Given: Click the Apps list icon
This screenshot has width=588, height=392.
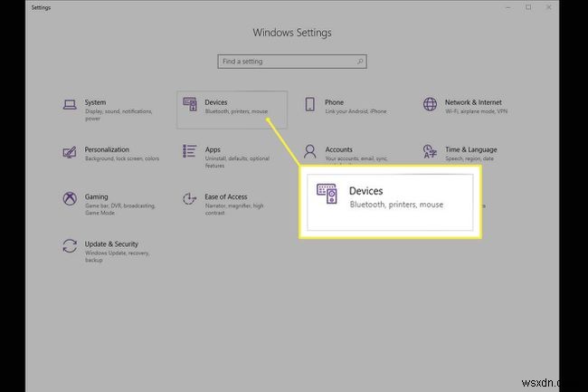Looking at the screenshot, I should (x=190, y=151).
